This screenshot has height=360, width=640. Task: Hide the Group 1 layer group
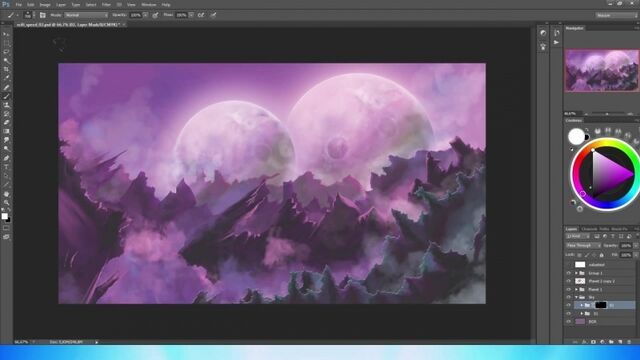[569, 273]
